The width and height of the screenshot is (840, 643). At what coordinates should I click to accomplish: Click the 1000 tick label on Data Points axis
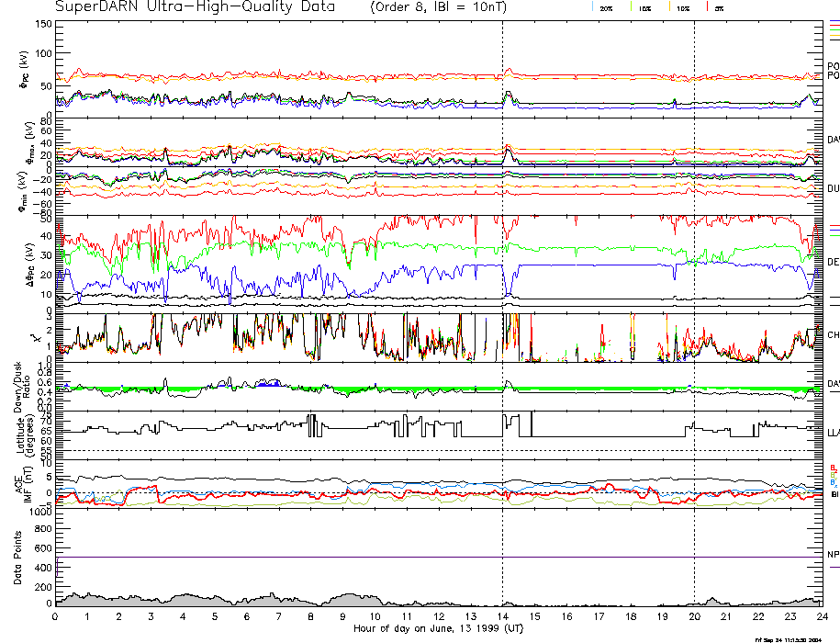pyautogui.click(x=39, y=513)
